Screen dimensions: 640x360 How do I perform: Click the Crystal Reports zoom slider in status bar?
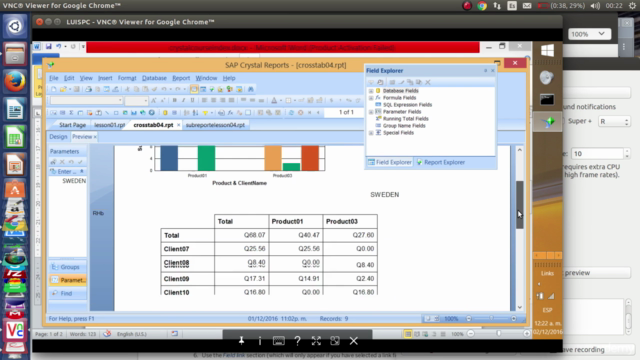tap(491, 318)
